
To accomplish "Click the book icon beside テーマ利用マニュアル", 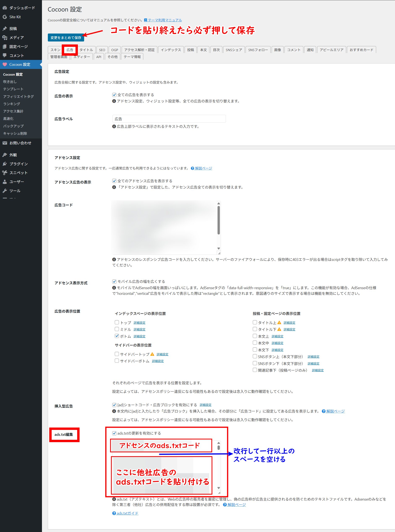I will tap(146, 20).
